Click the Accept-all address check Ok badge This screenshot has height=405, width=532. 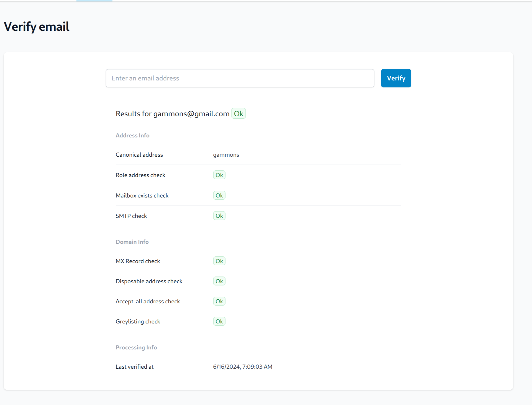tap(219, 301)
